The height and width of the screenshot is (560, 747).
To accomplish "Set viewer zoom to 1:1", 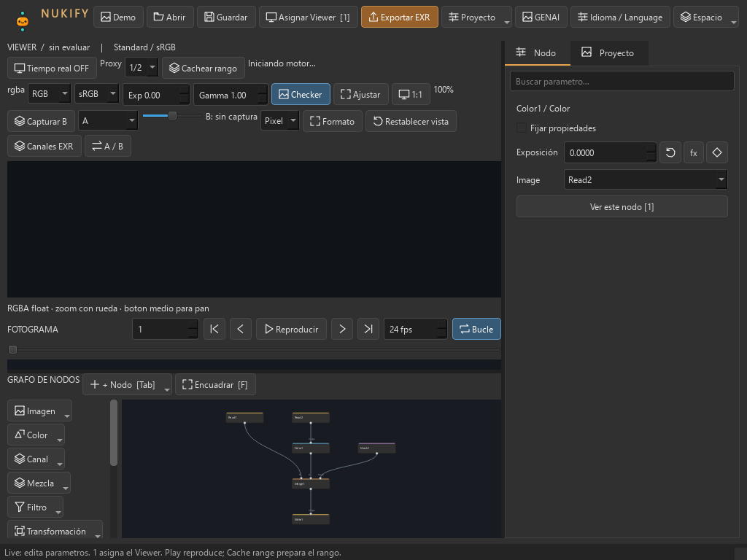I will click(411, 94).
